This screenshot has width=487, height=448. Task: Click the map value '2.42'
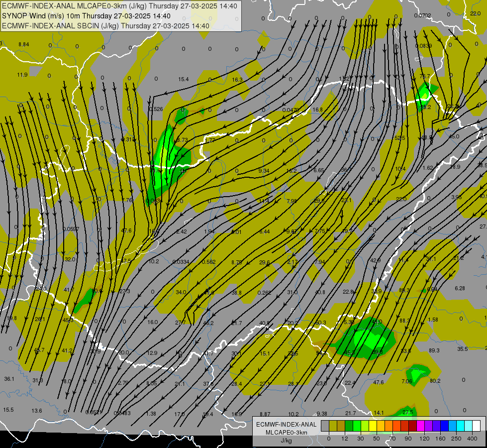182,231
